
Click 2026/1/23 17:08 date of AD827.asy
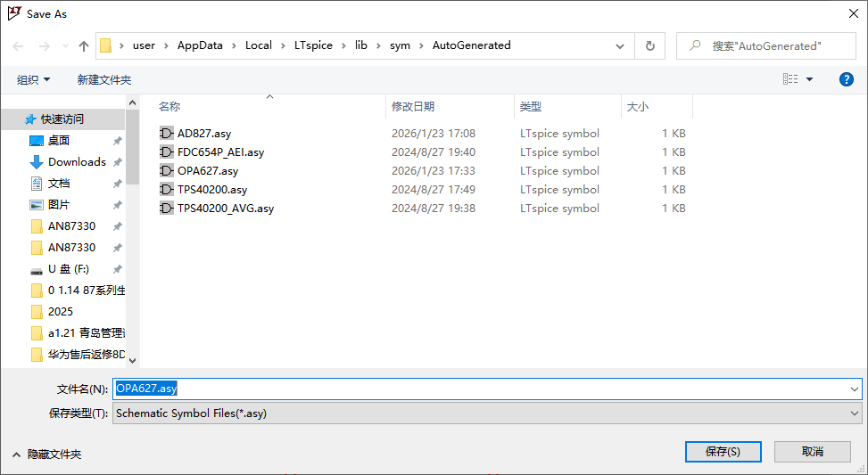point(434,134)
